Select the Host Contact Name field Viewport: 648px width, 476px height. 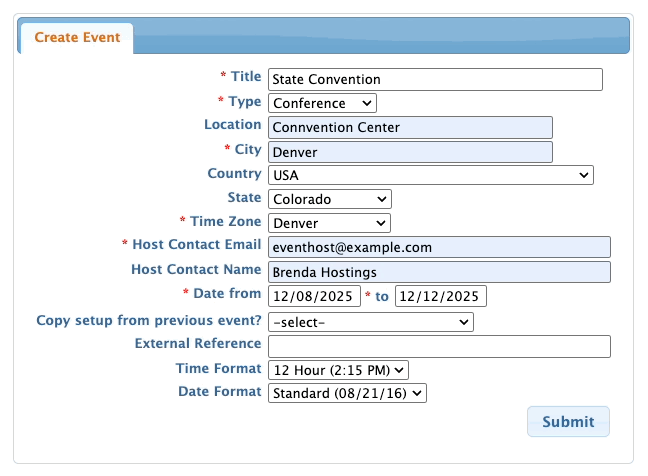point(438,271)
